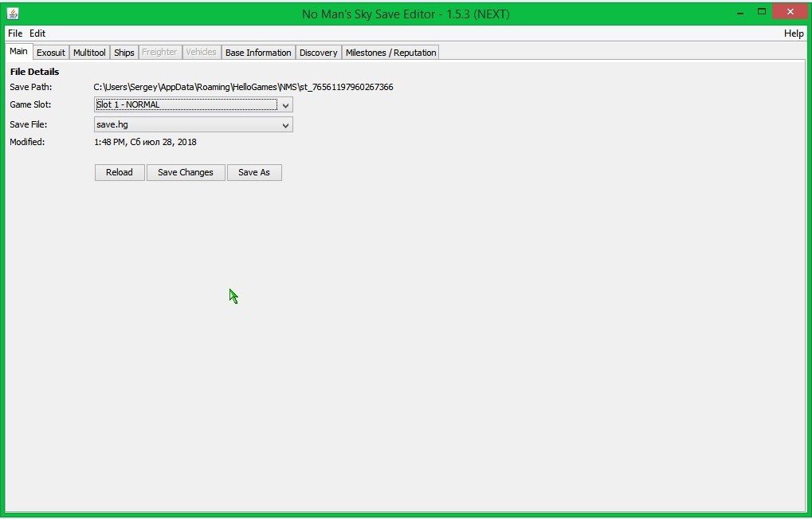Click the 'Save File:' label
The width and height of the screenshot is (812, 519).
[x=29, y=124]
